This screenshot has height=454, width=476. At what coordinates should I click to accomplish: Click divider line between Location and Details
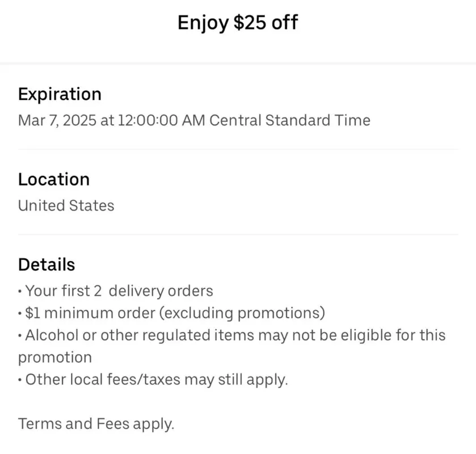coord(238,234)
